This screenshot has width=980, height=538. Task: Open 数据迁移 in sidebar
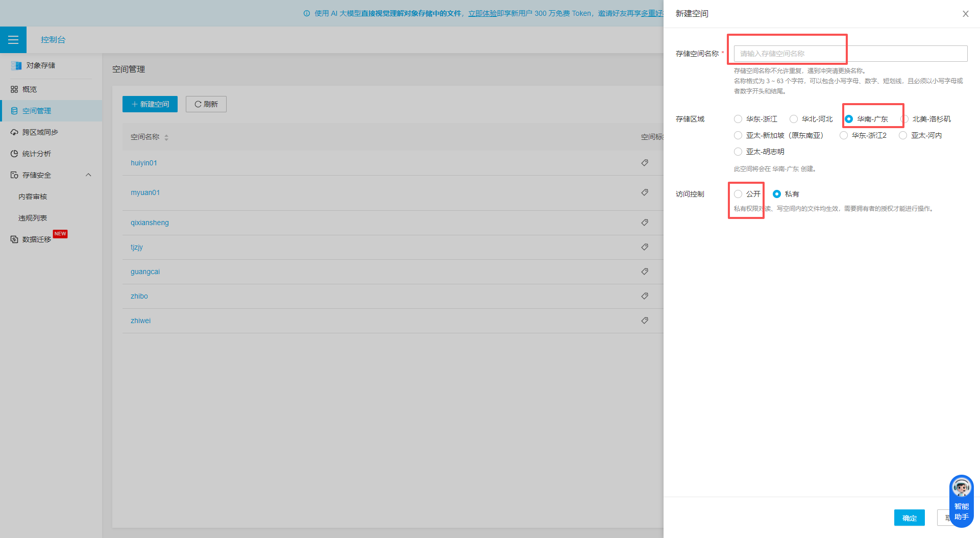(x=36, y=239)
